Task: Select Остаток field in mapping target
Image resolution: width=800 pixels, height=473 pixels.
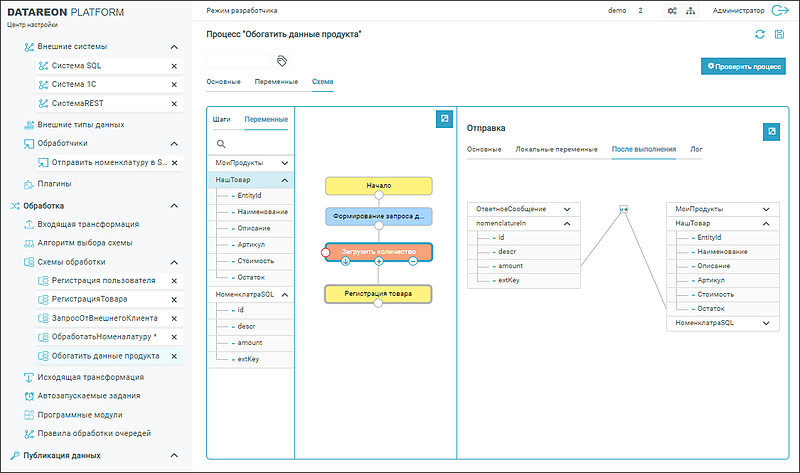Action: click(723, 309)
